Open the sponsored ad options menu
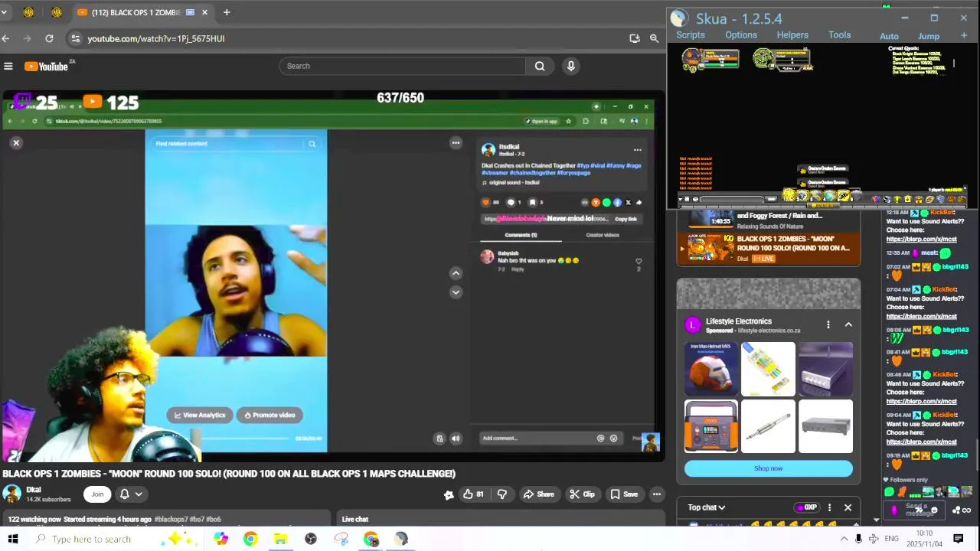The image size is (980, 551). coord(828,324)
